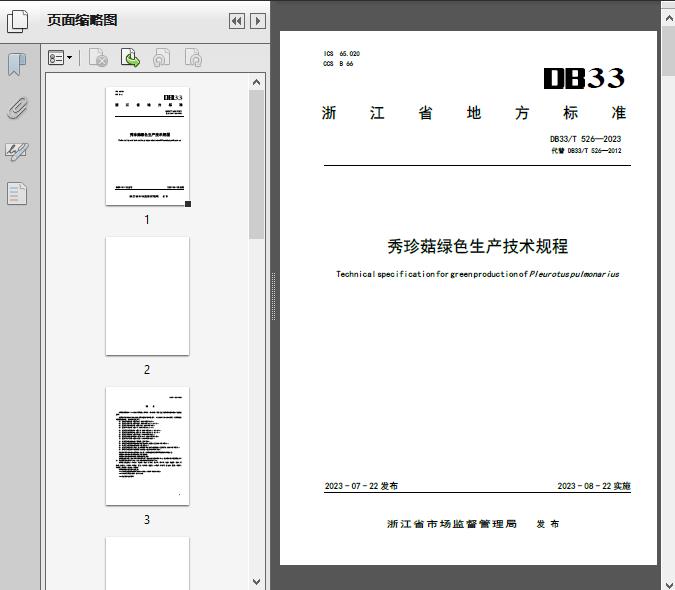Click the thumbnail panel scrollbar thumb
This screenshot has width=675, height=590.
[x=257, y=164]
